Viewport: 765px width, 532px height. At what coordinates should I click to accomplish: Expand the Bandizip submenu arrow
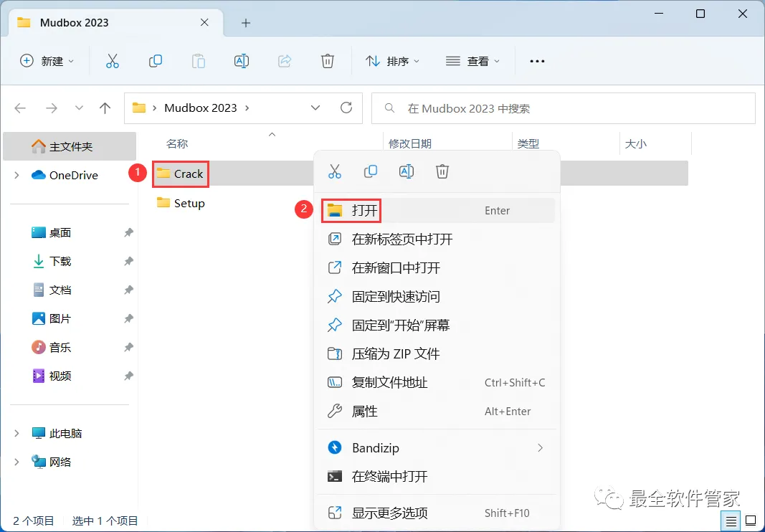(x=540, y=447)
